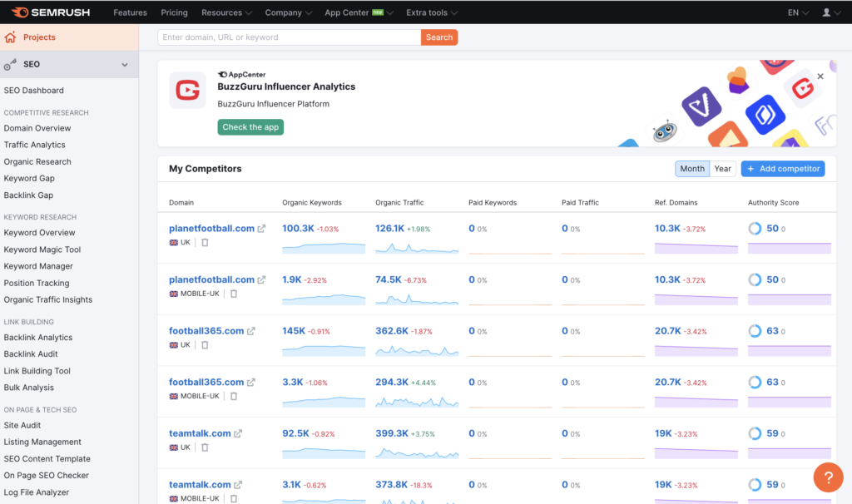Click the Projects home icon
852x504 pixels.
10,37
